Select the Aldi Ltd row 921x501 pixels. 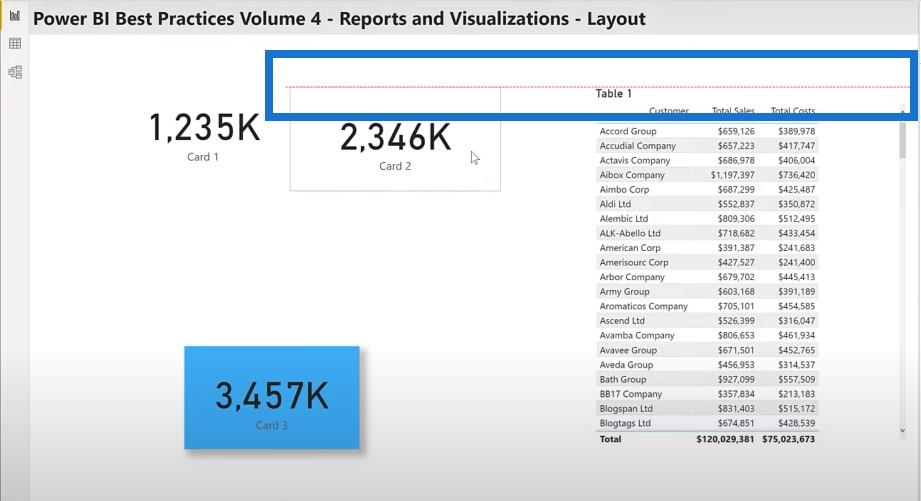tap(707, 204)
